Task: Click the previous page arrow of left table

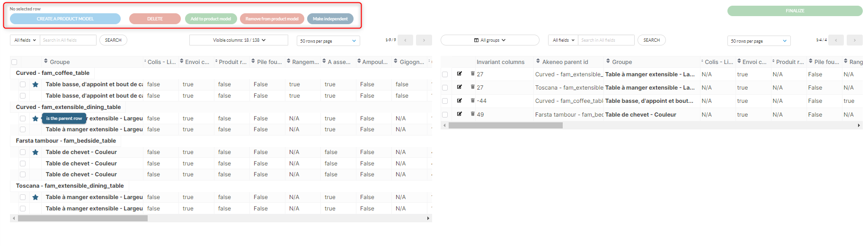Action: click(405, 40)
